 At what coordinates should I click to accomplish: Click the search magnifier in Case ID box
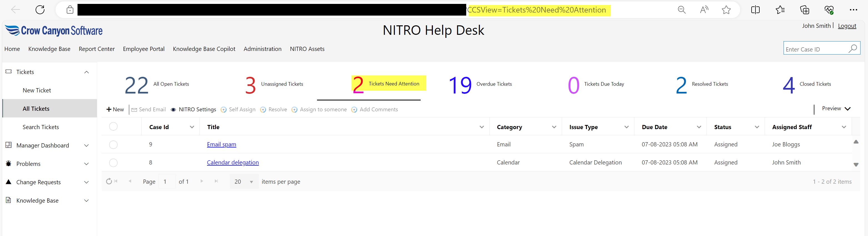pos(852,49)
